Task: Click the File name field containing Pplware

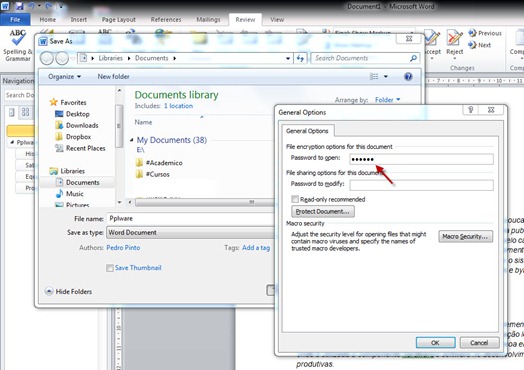Action: pyautogui.click(x=190, y=219)
